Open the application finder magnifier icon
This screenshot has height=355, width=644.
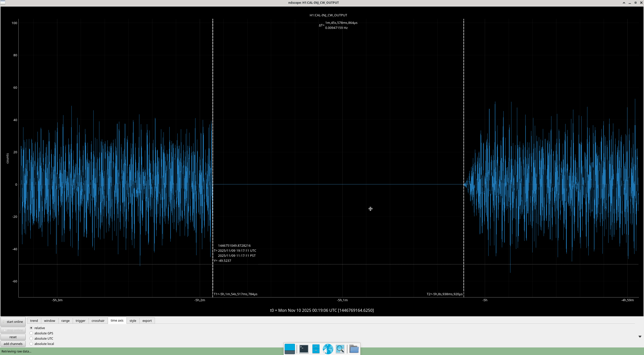(x=340, y=349)
